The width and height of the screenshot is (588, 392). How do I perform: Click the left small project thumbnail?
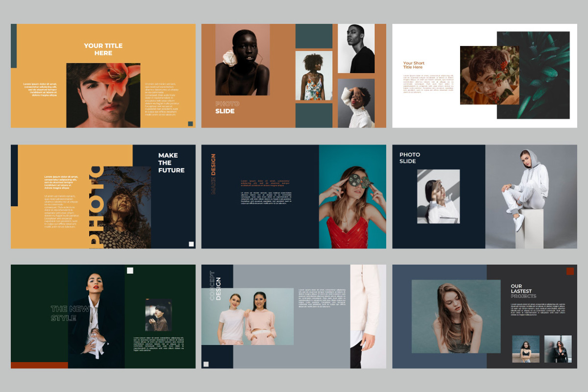pyautogui.click(x=526, y=349)
